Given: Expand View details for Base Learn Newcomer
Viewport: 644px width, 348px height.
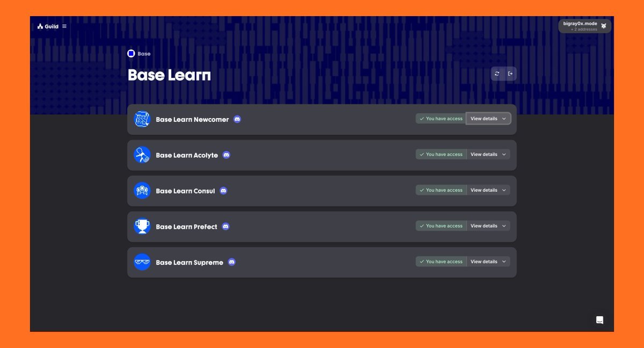Looking at the screenshot, I should 488,119.
